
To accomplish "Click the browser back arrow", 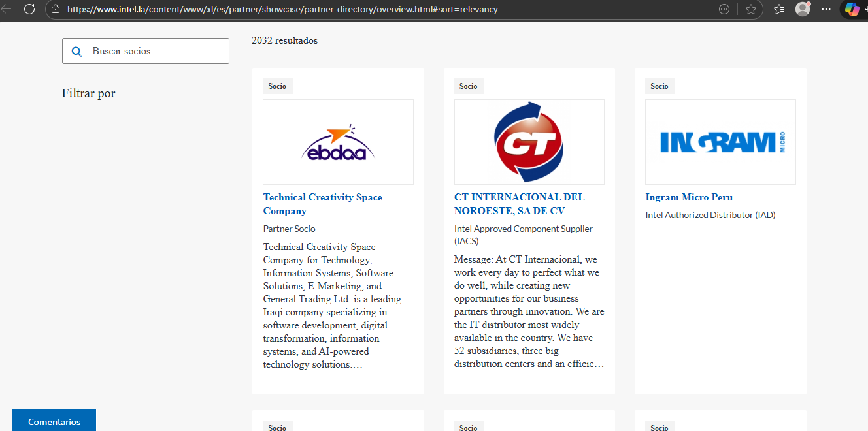I will (6, 9).
